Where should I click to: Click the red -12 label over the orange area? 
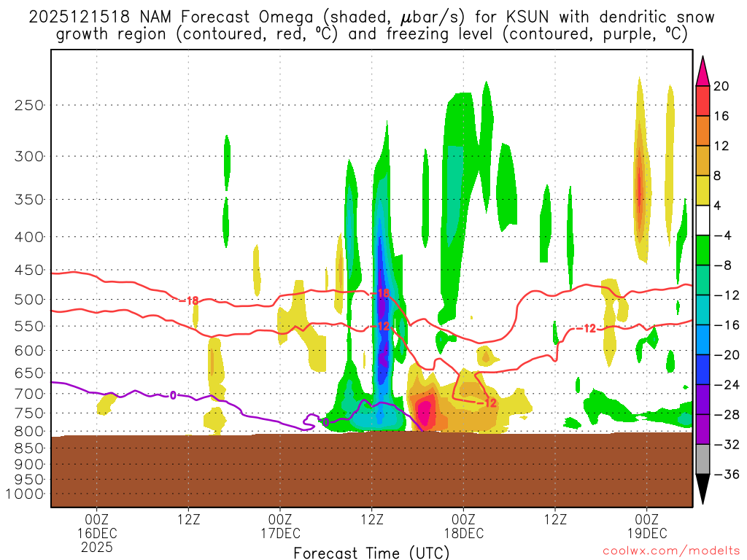coord(487,403)
